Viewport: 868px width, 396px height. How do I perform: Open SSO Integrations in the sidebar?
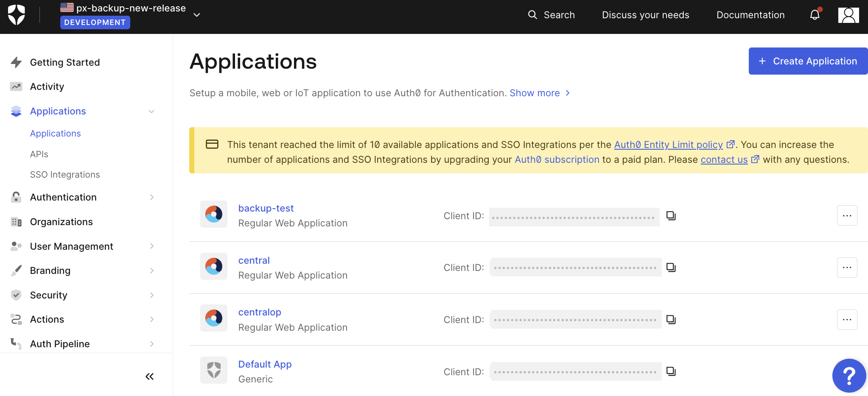coord(65,175)
